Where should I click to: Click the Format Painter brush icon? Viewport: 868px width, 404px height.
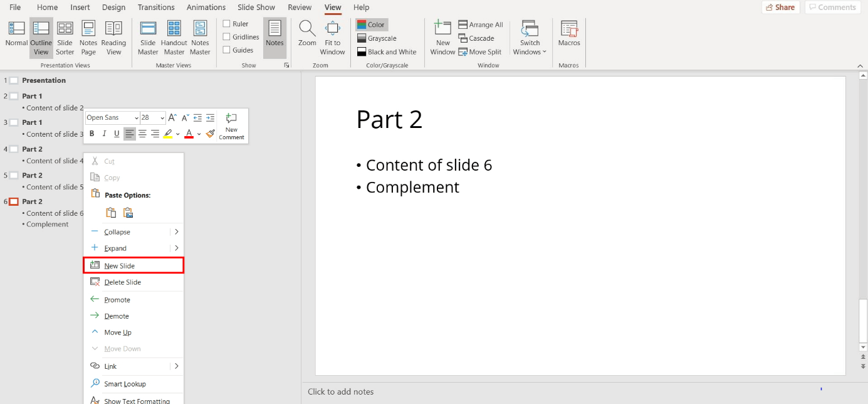211,134
